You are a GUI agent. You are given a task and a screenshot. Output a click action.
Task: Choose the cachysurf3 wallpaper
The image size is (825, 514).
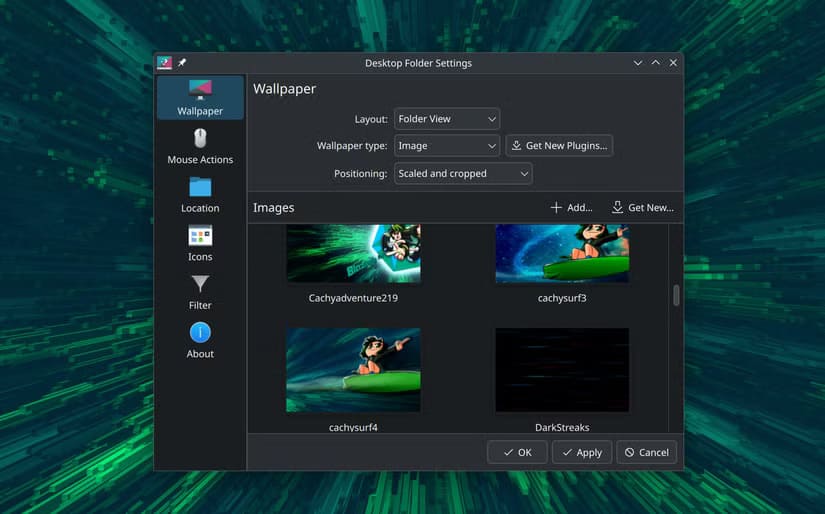coord(562,254)
